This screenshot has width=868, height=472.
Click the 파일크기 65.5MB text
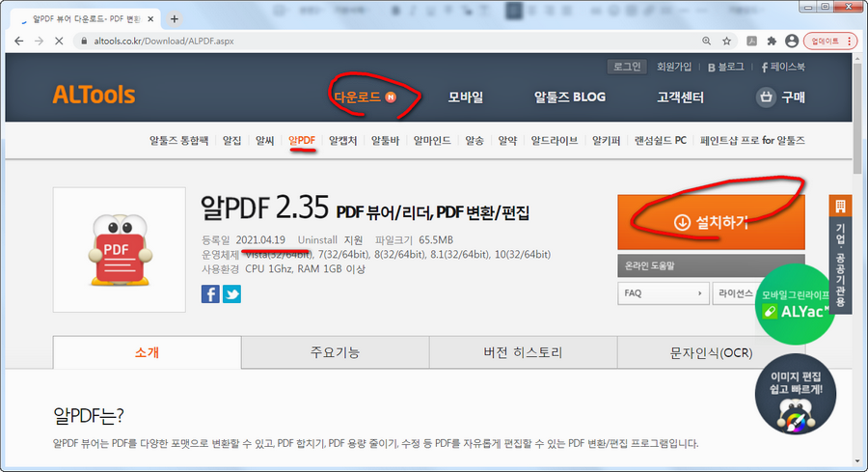click(414, 240)
